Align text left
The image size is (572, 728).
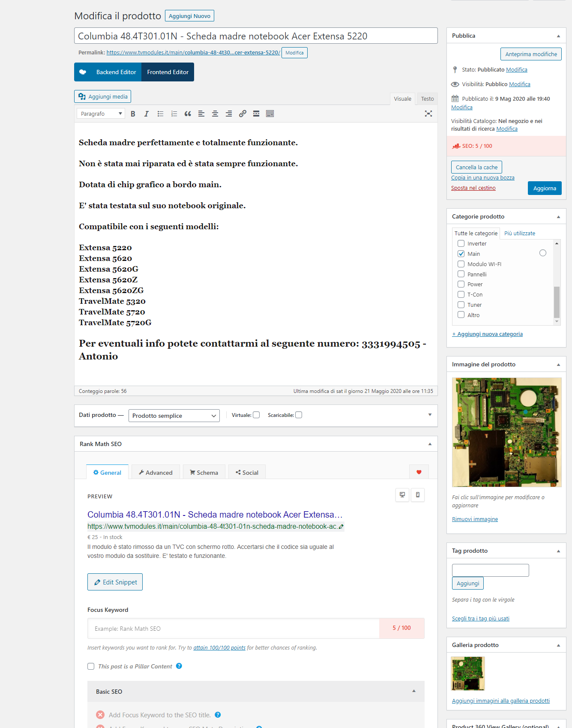201,114
